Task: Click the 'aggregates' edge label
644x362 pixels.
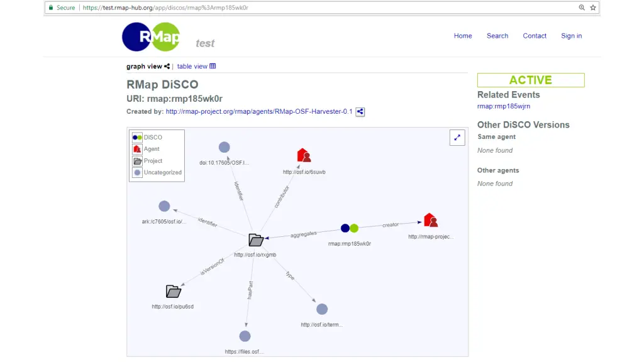Action: [304, 234]
